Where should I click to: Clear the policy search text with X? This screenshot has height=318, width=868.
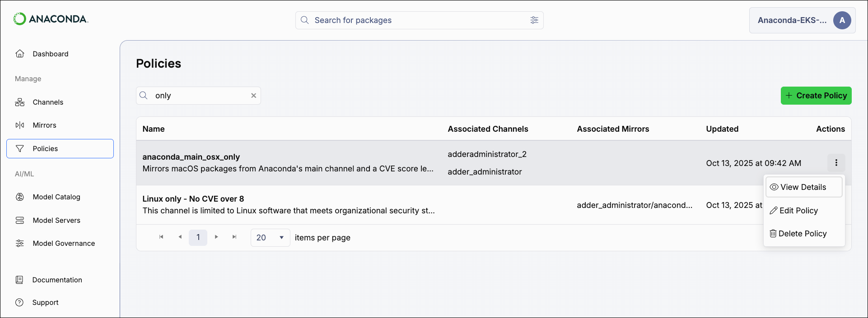(x=254, y=96)
